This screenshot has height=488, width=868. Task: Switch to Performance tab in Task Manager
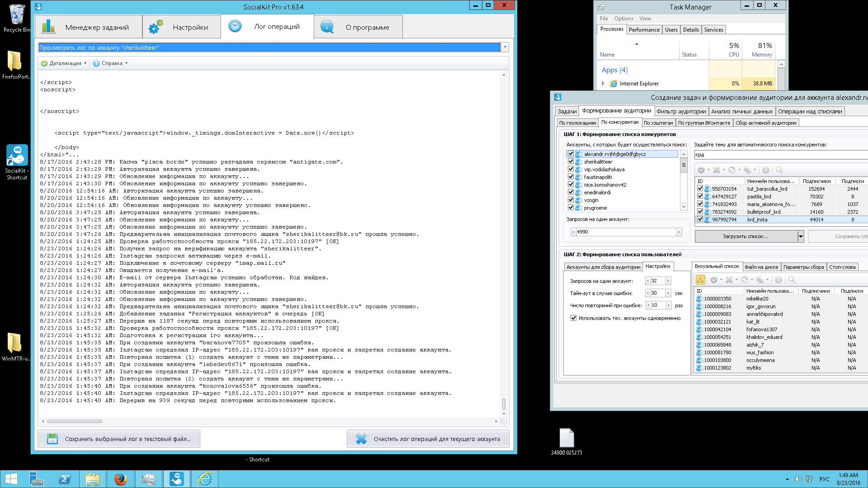[x=644, y=30]
